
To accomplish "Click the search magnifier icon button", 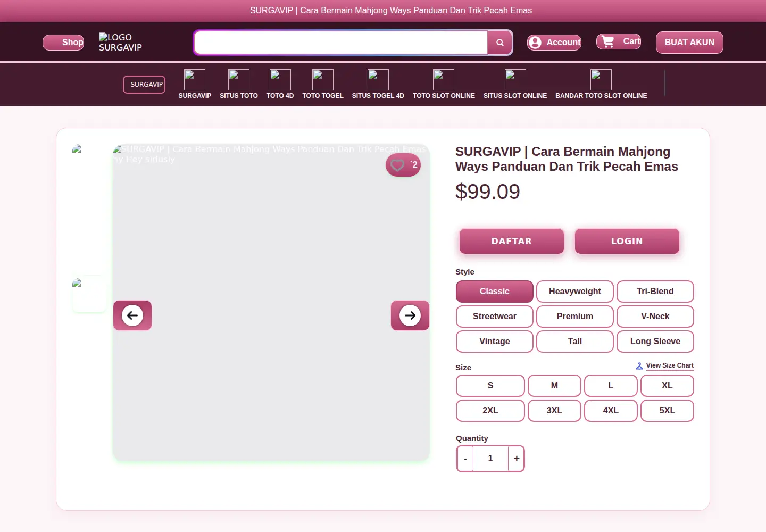I will (500, 43).
